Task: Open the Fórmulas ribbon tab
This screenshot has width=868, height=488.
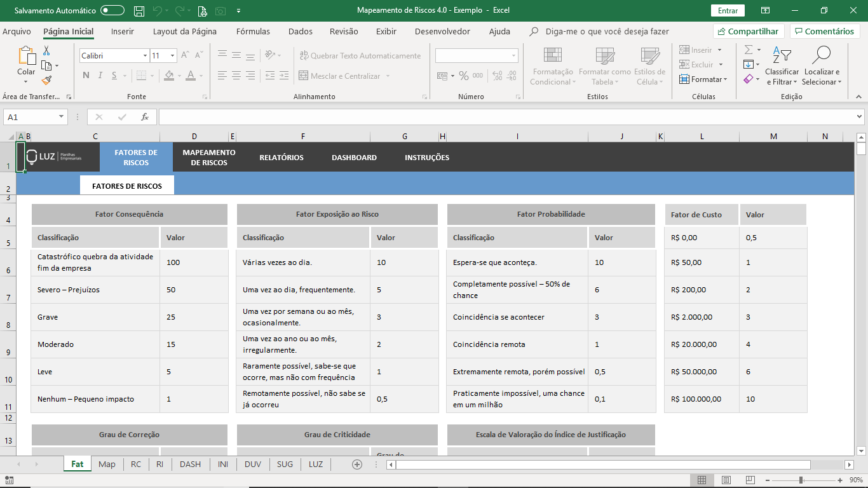Action: pos(253,31)
